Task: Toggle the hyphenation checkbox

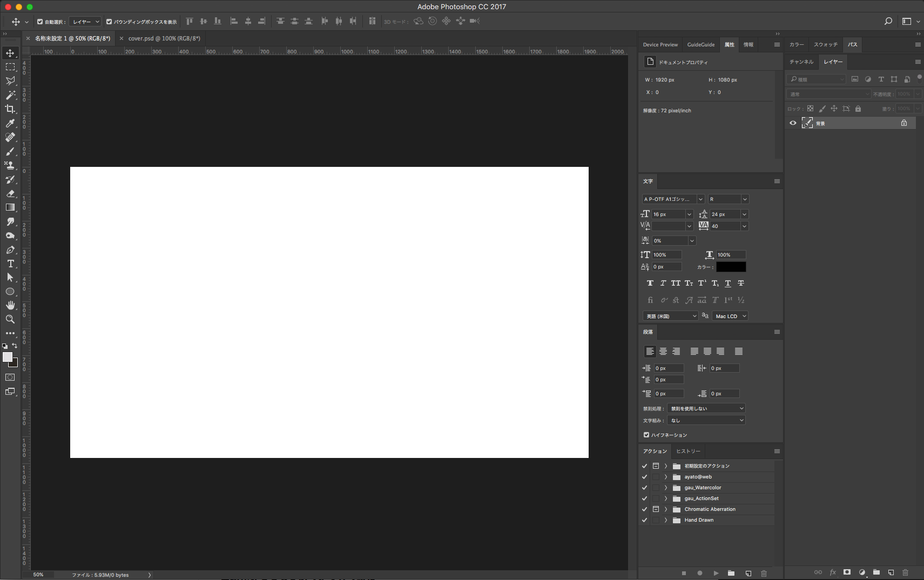Action: 646,435
